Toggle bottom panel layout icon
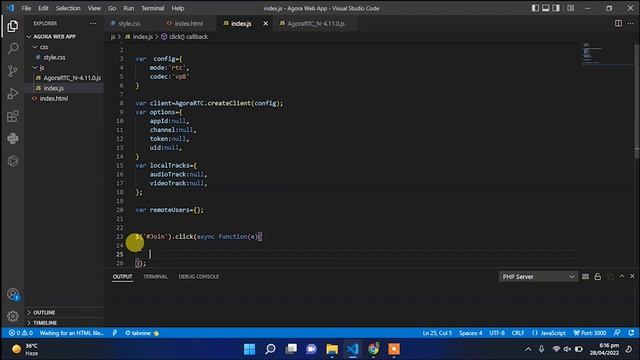The height and width of the screenshot is (360, 640). (x=546, y=8)
